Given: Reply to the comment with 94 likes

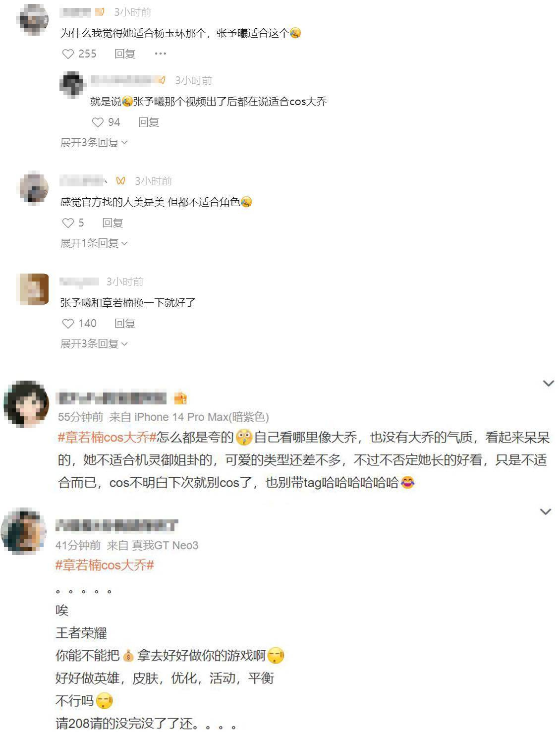Looking at the screenshot, I should click(148, 122).
